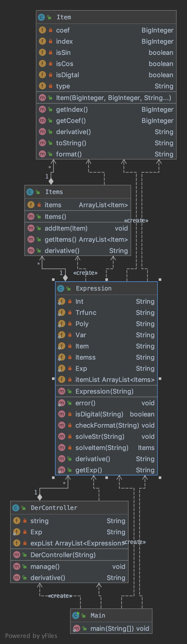This screenshot has height=644, width=187.
Task: Click the Expression(String) constructor row
Action: tap(106, 391)
